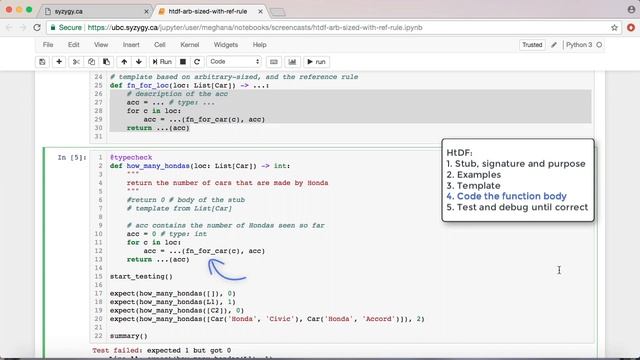This screenshot has height=360, width=640.
Task: Click the red browser extension icon
Action: click(631, 28)
